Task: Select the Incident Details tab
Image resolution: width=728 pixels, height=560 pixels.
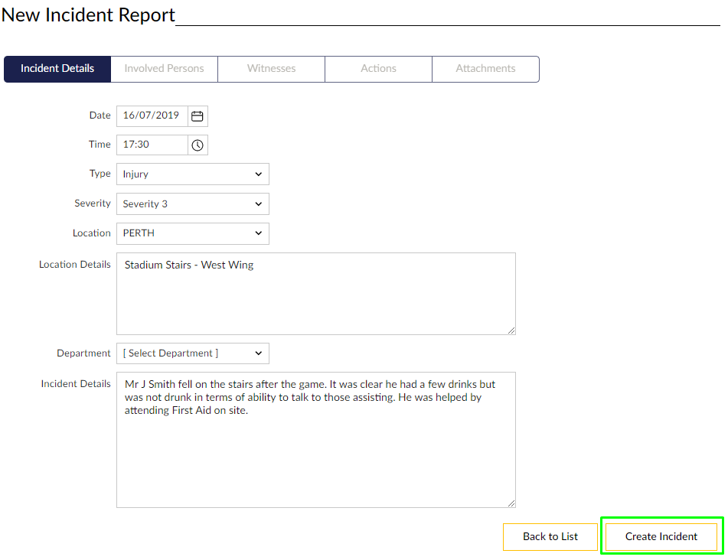Action: click(57, 69)
